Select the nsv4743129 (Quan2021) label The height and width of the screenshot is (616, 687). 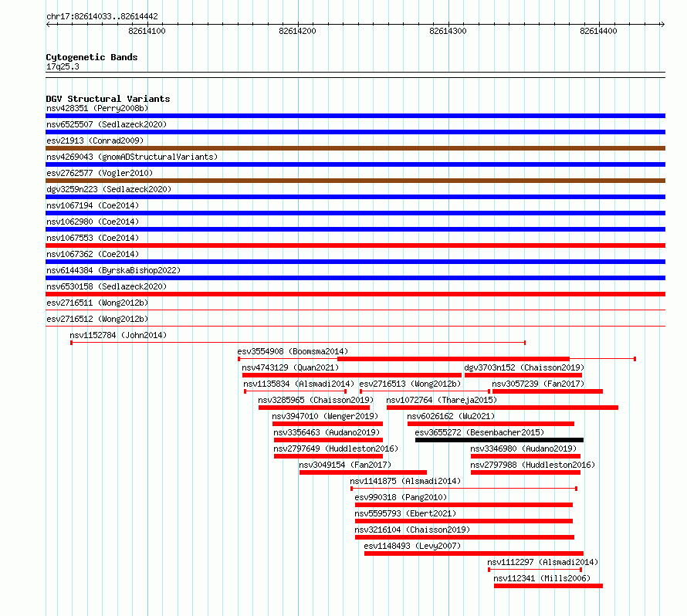tap(290, 367)
